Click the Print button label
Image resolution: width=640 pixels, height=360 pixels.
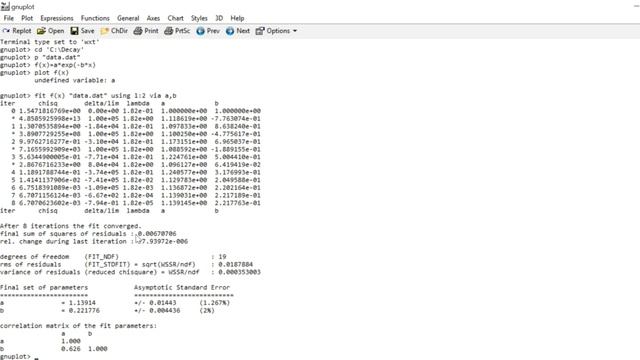pyautogui.click(x=151, y=31)
